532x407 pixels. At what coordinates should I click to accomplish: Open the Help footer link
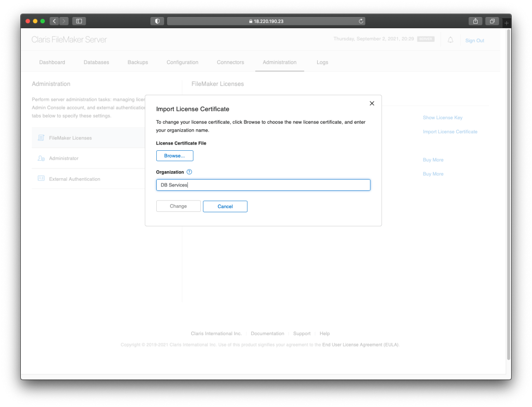click(325, 333)
